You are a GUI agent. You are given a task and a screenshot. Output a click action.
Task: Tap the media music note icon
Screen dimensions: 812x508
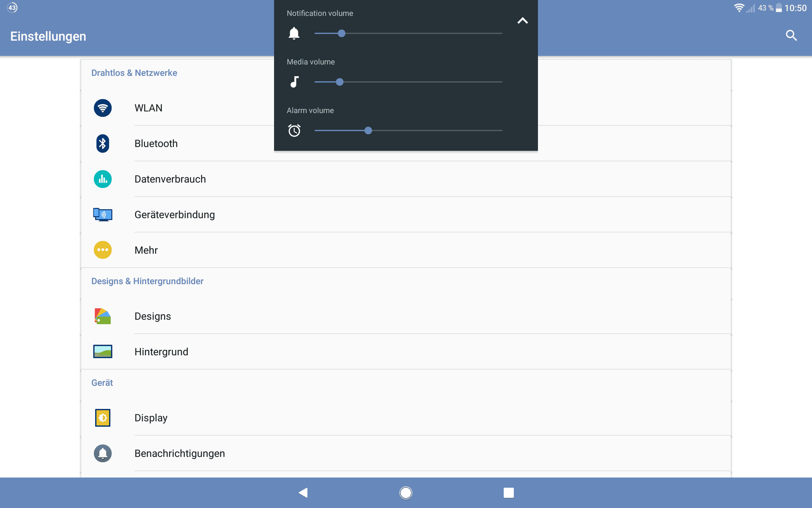point(295,82)
